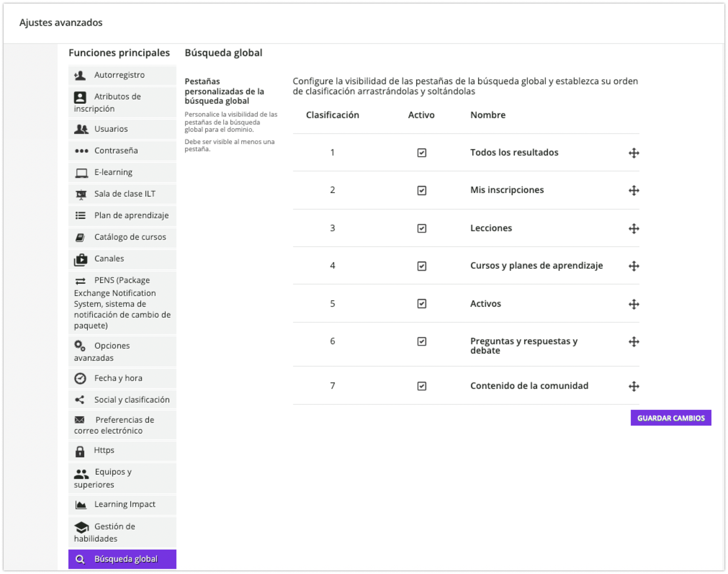Click the share icon for Social y clasificación
728x574 pixels.
[80, 400]
